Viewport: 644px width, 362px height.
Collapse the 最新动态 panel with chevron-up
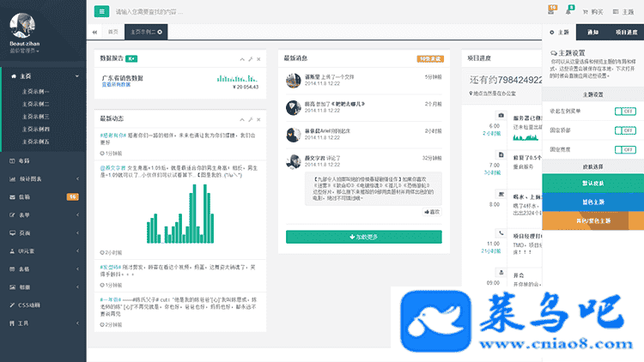pyautogui.click(x=242, y=120)
